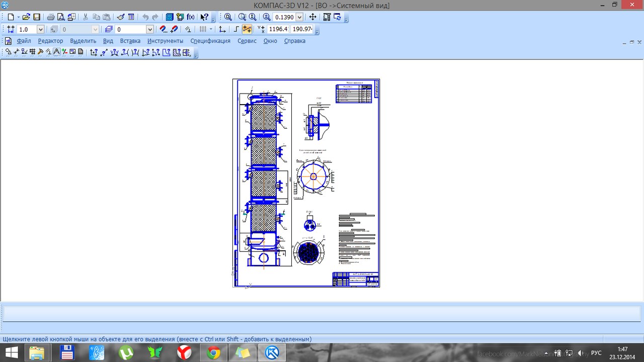Select the dimensions panel icon
Image resolution: width=644 pixels, height=362 pixels.
tap(16, 51)
